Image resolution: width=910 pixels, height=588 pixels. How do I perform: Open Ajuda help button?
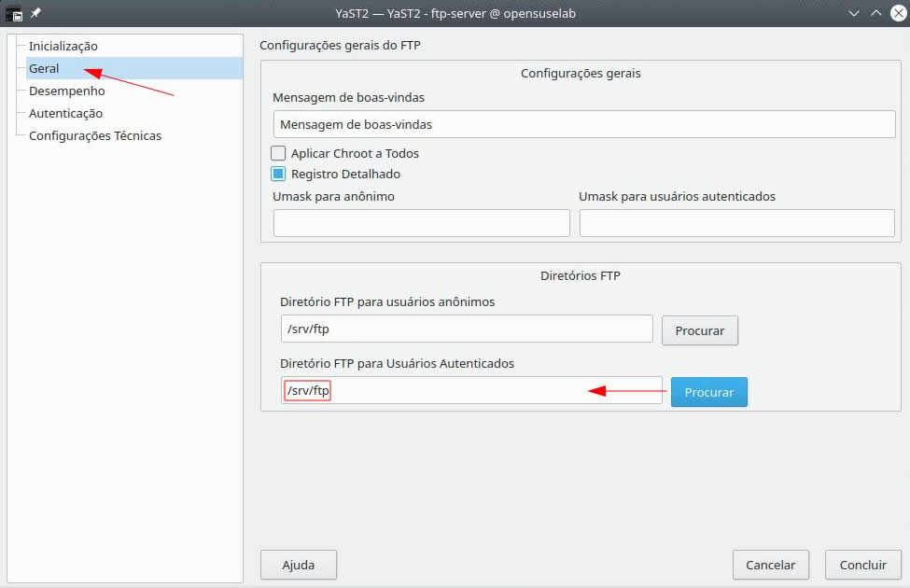coord(298,565)
